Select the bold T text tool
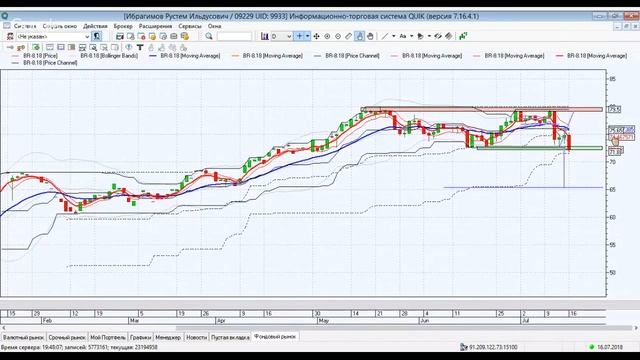640x360 pixels. 140,47
